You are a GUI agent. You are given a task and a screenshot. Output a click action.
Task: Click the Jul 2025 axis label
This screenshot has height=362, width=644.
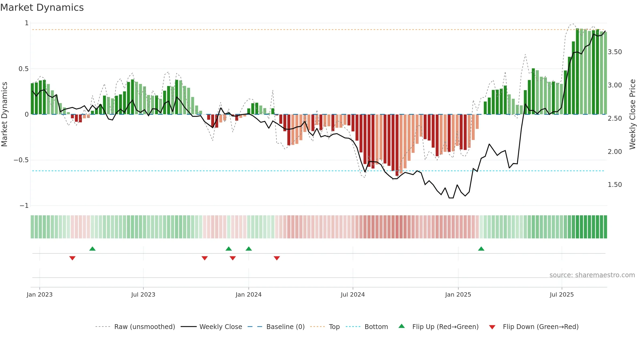pos(562,294)
